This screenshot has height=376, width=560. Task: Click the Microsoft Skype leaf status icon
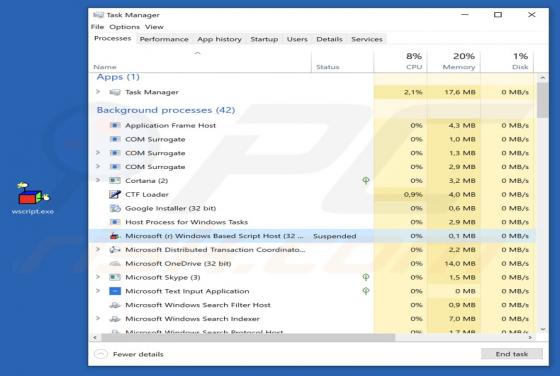366,277
